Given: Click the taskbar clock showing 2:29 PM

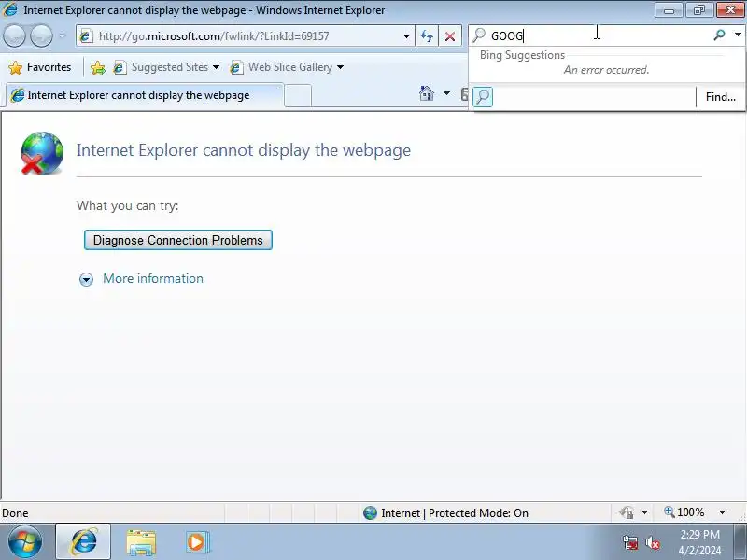Looking at the screenshot, I should (x=699, y=542).
